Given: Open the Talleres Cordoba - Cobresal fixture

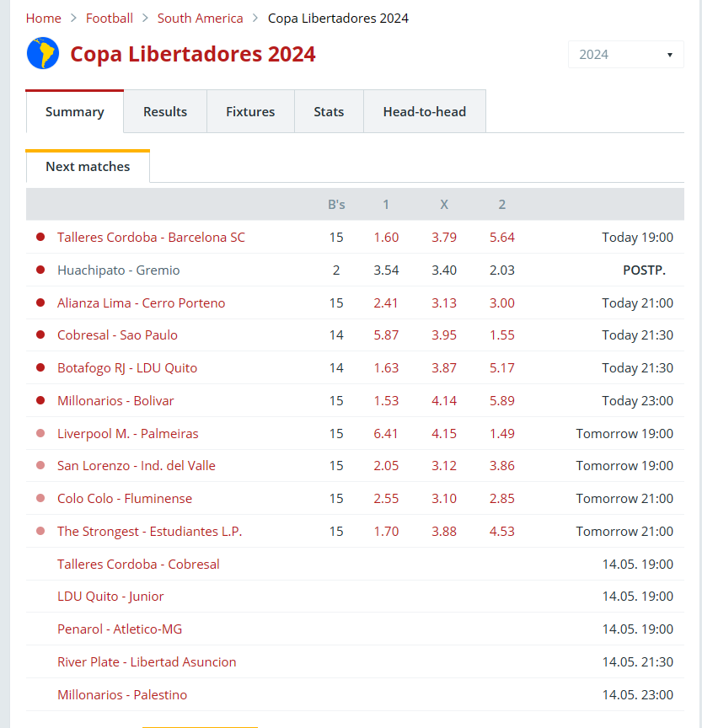Looking at the screenshot, I should click(138, 564).
